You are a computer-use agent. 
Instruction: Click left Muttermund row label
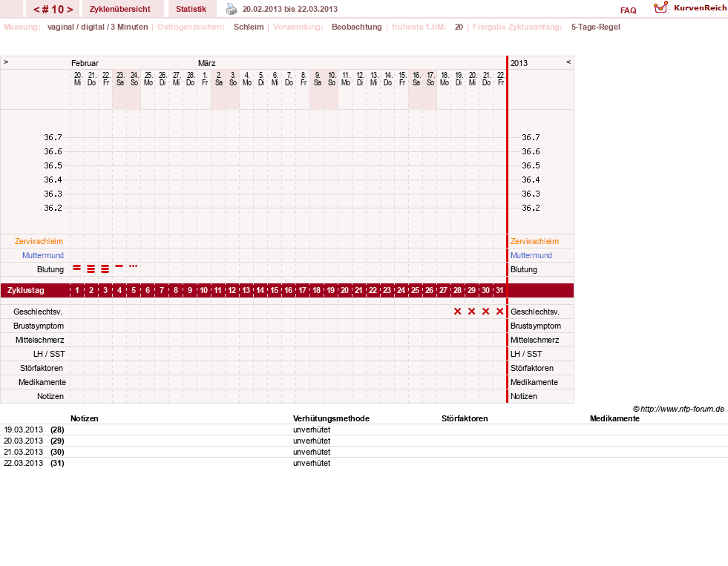(x=43, y=255)
